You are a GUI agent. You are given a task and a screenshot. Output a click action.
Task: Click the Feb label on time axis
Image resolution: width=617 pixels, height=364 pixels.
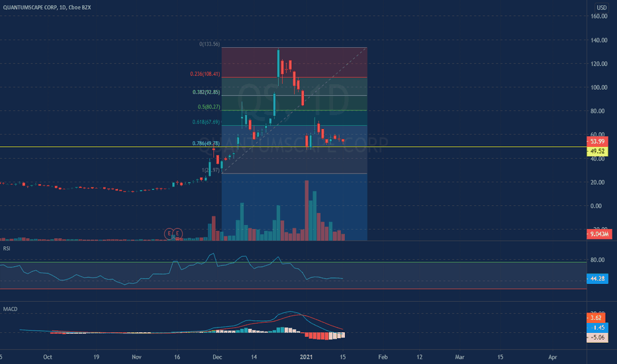[383, 357]
